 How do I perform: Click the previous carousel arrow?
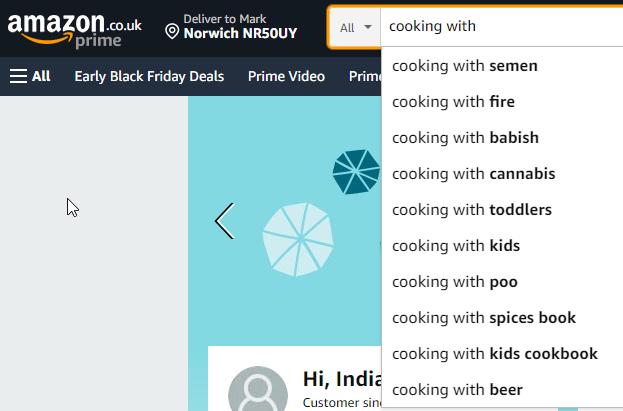225,221
